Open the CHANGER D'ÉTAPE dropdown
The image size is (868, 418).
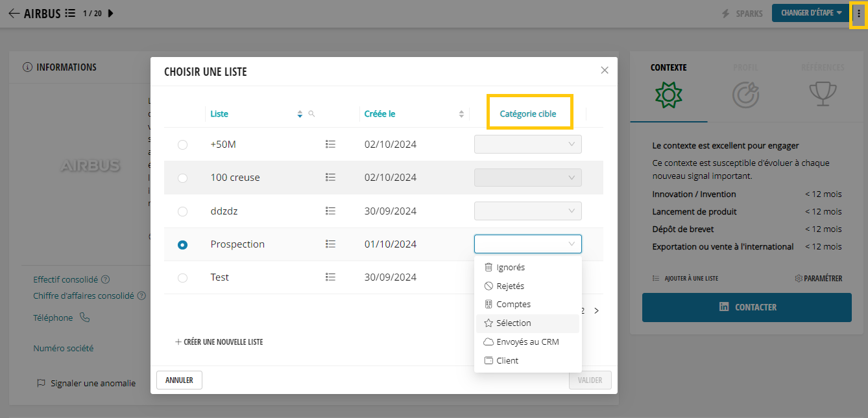(x=811, y=12)
